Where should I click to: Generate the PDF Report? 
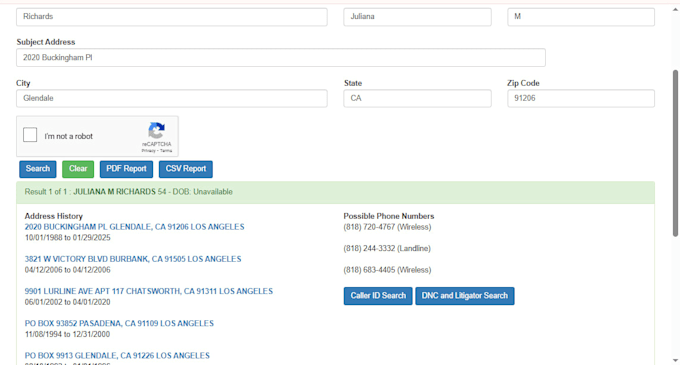click(x=126, y=169)
